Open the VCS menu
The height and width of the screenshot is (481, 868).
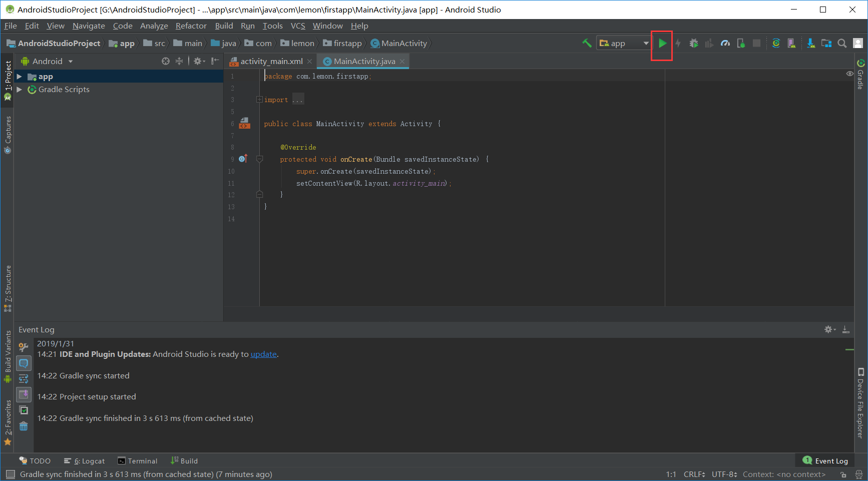coord(298,26)
